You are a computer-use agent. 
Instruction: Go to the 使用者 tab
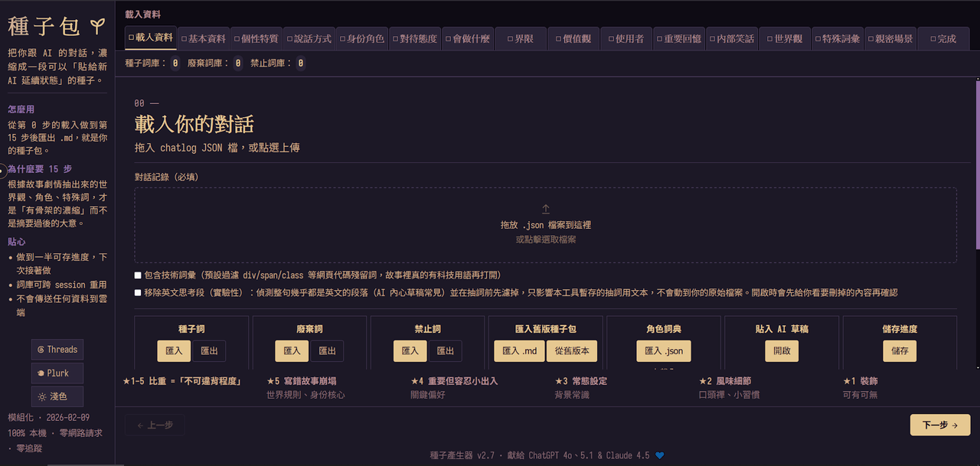pyautogui.click(x=626, y=38)
